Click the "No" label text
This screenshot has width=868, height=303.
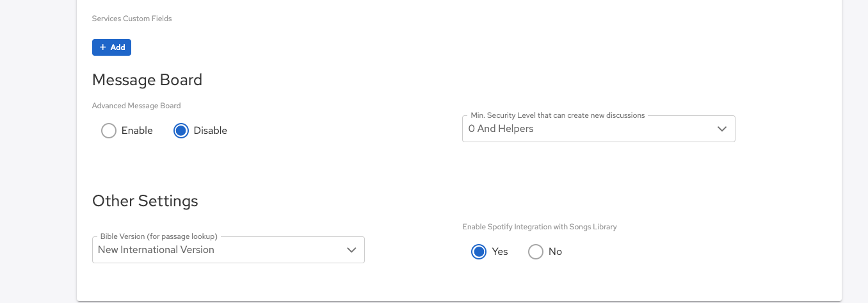coord(555,252)
